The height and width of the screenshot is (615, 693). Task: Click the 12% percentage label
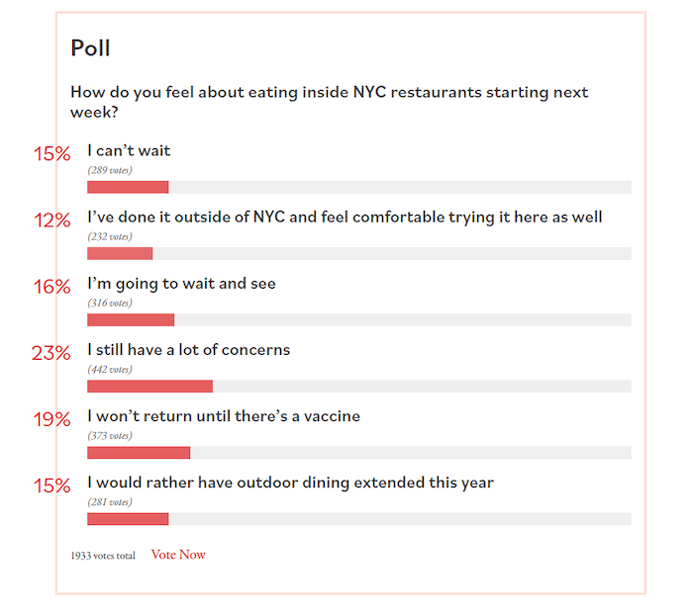tap(51, 220)
